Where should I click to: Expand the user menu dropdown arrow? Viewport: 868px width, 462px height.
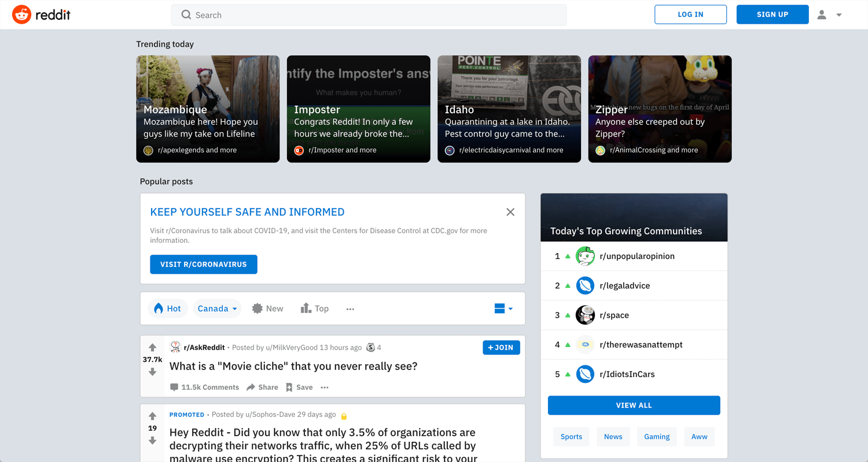pyautogui.click(x=839, y=15)
